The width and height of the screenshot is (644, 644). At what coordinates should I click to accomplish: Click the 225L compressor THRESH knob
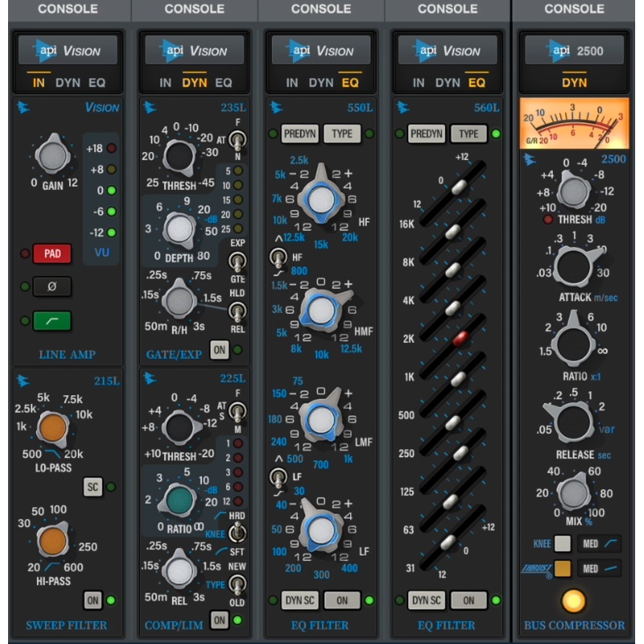(179, 427)
